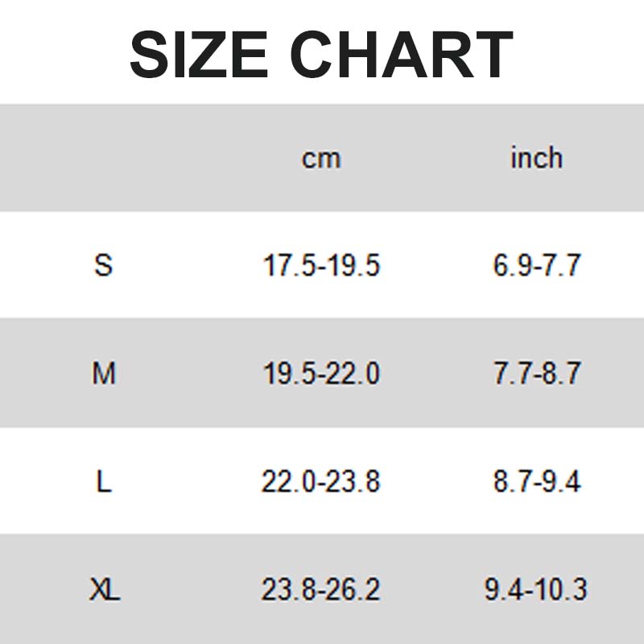Click the 6.9-7.7 inch value
The height and width of the screenshot is (644, 644).
click(x=536, y=266)
